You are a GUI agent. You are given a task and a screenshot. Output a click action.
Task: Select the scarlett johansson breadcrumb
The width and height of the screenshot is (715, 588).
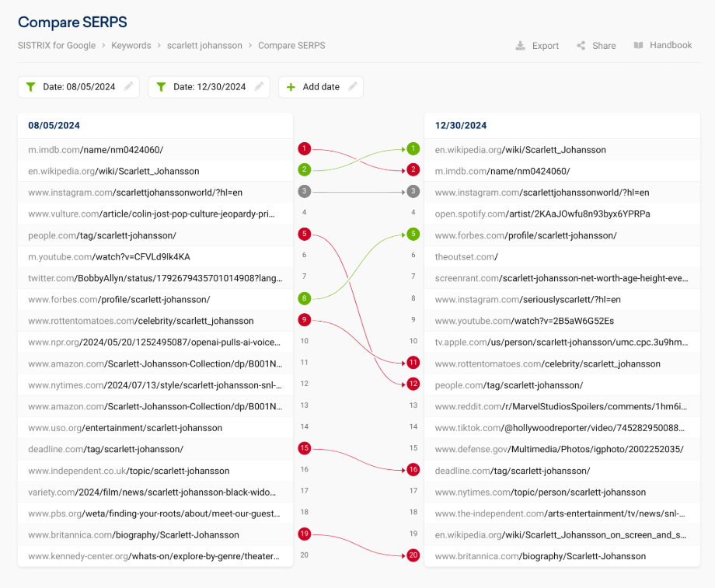204,46
